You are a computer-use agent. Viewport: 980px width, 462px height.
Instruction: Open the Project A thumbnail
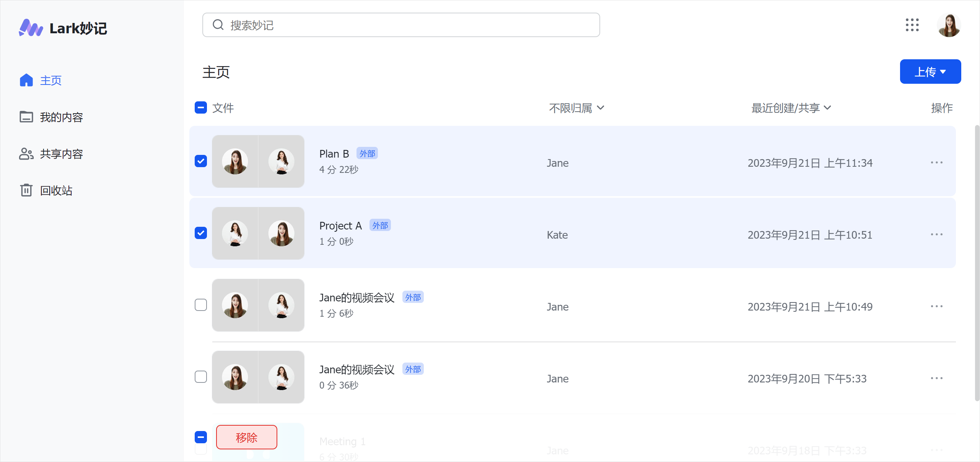coord(258,233)
